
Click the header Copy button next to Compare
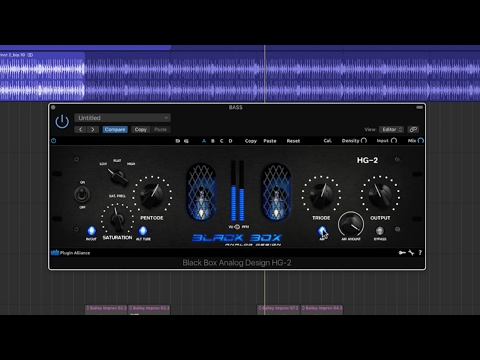[x=140, y=129]
